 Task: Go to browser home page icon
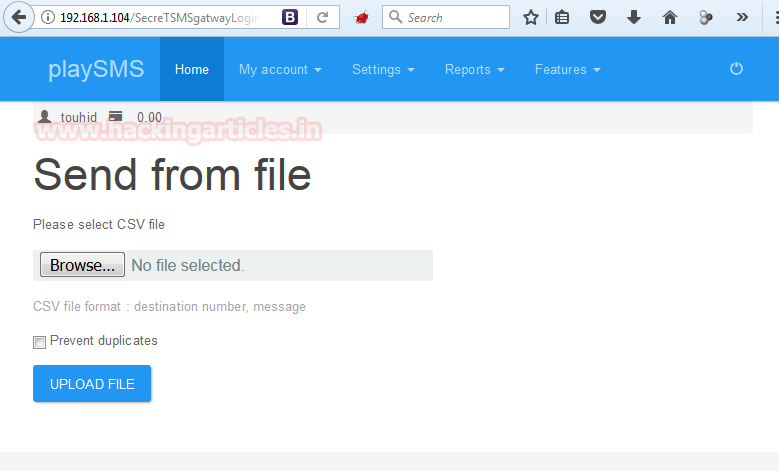coord(670,17)
